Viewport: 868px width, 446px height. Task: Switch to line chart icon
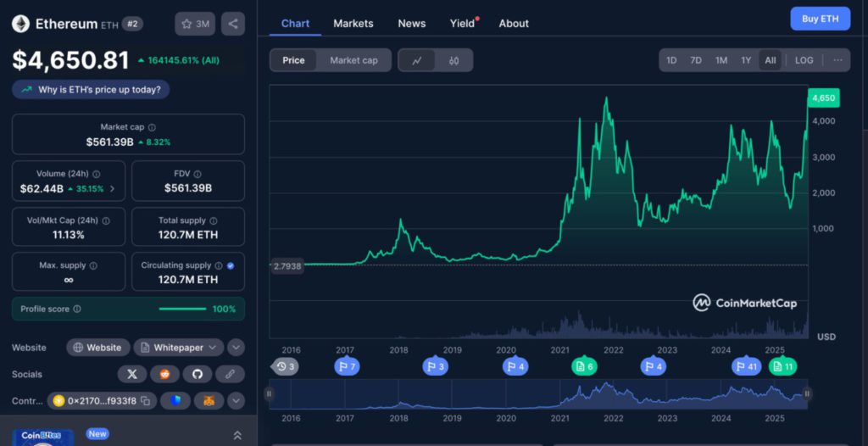[x=417, y=60]
